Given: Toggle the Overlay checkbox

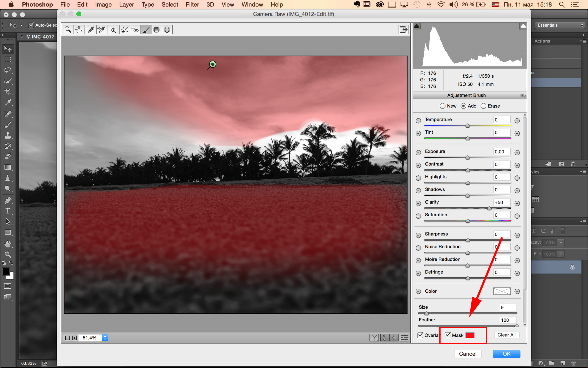Looking at the screenshot, I should click(420, 335).
